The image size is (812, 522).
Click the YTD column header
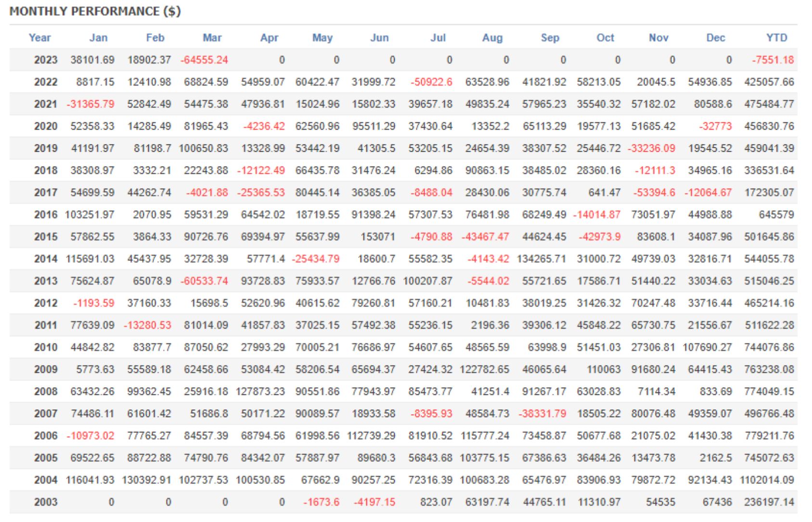[x=776, y=38]
